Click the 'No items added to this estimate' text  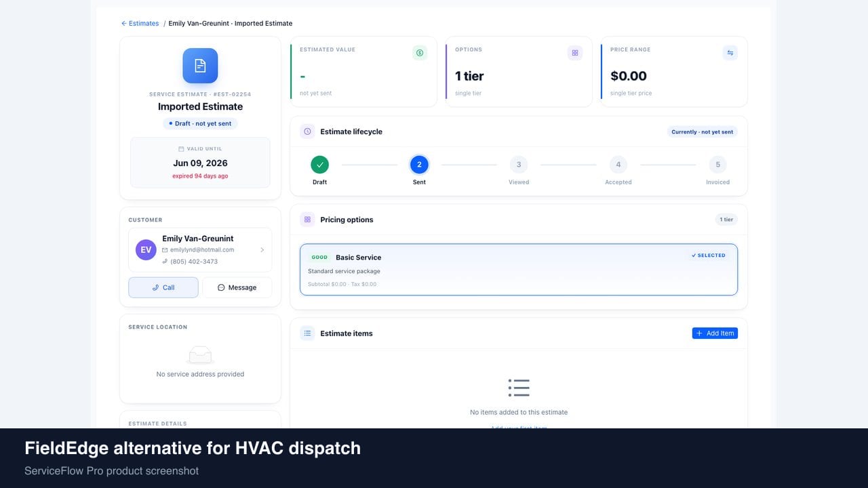(x=519, y=412)
